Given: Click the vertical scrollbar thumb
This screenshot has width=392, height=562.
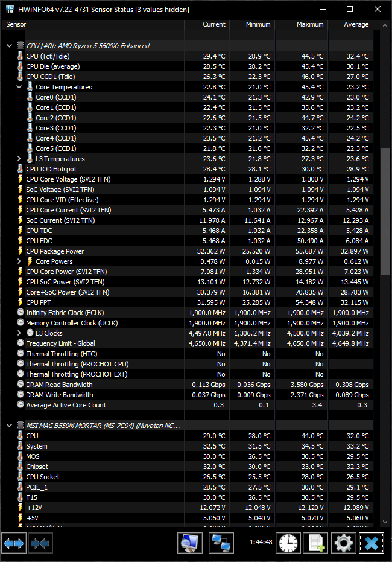Looking at the screenshot, I should 385,211.
